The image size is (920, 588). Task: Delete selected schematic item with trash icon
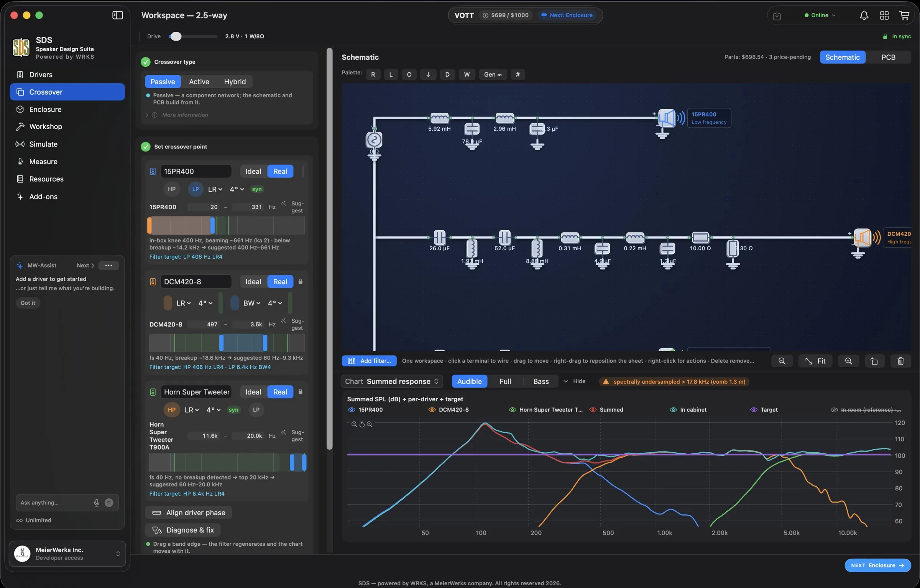click(x=900, y=361)
